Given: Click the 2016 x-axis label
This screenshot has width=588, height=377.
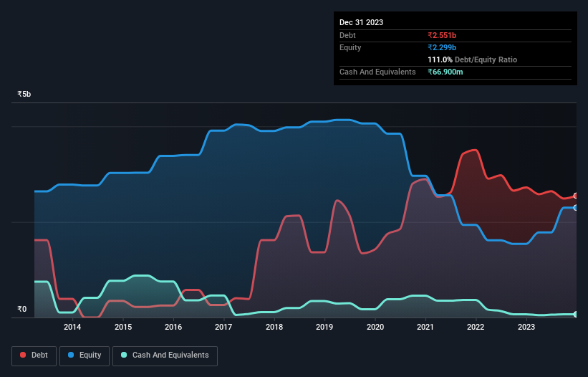Looking at the screenshot, I should click(x=173, y=327).
